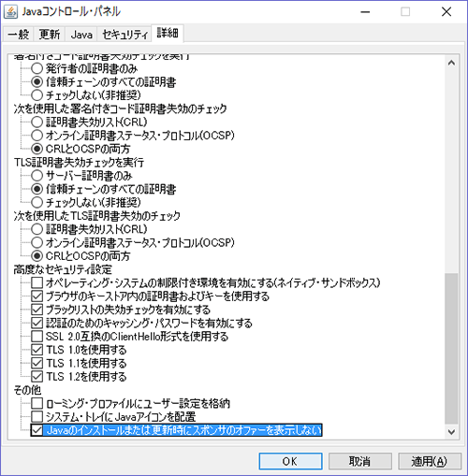Click the vertical scrollbar thumb
468x476 pixels.
pos(451,349)
